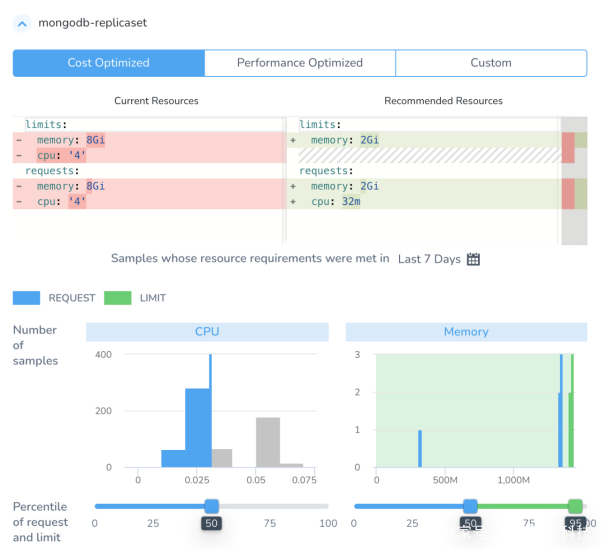Click current limits cpu '4' value
This screenshot has width=602, height=550.
[x=77, y=155]
